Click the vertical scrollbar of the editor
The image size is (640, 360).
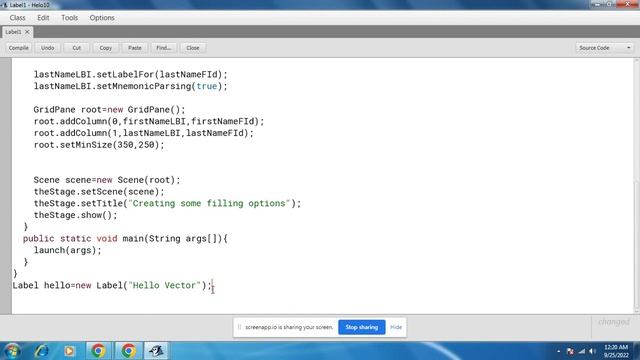(636, 186)
